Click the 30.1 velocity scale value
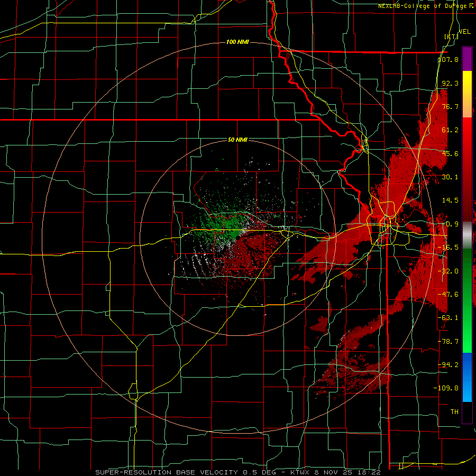Screen dimensions: 476x476 pyautogui.click(x=450, y=177)
